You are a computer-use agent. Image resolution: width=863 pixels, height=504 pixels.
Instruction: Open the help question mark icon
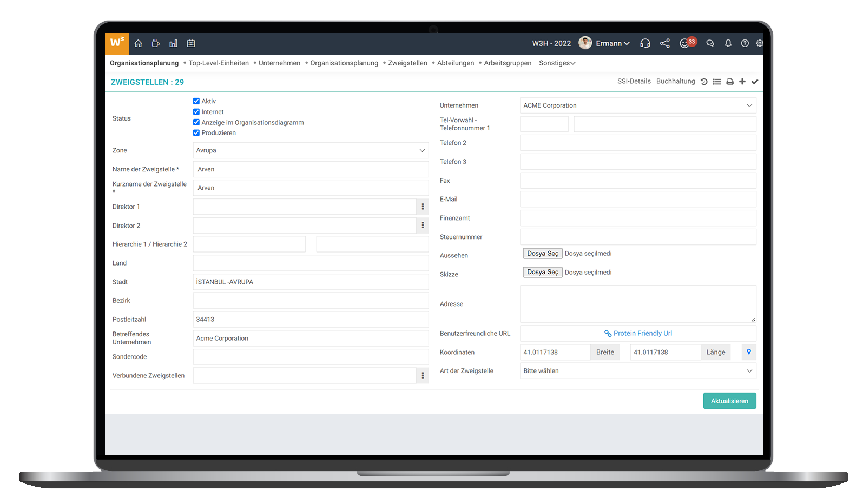coord(745,43)
